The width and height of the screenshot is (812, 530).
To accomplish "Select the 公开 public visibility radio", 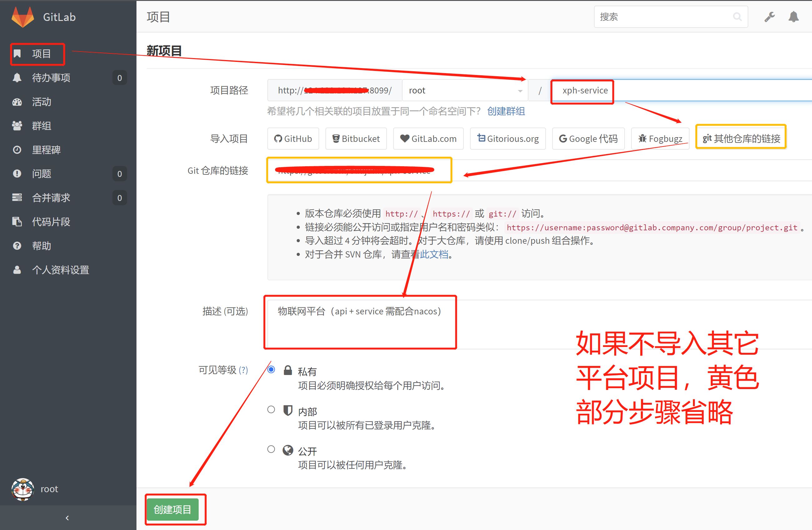I will tap(271, 449).
